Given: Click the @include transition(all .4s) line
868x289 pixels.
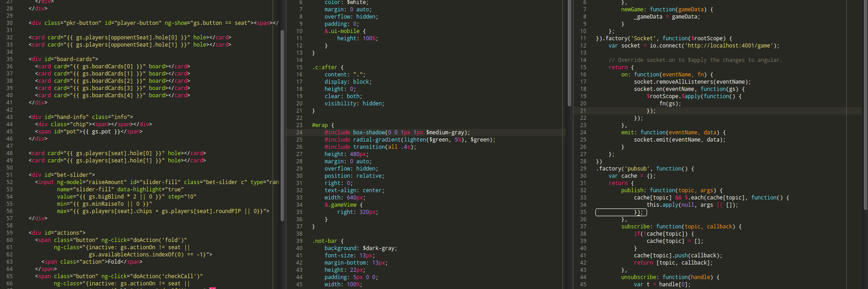Looking at the screenshot, I should pos(370,147).
